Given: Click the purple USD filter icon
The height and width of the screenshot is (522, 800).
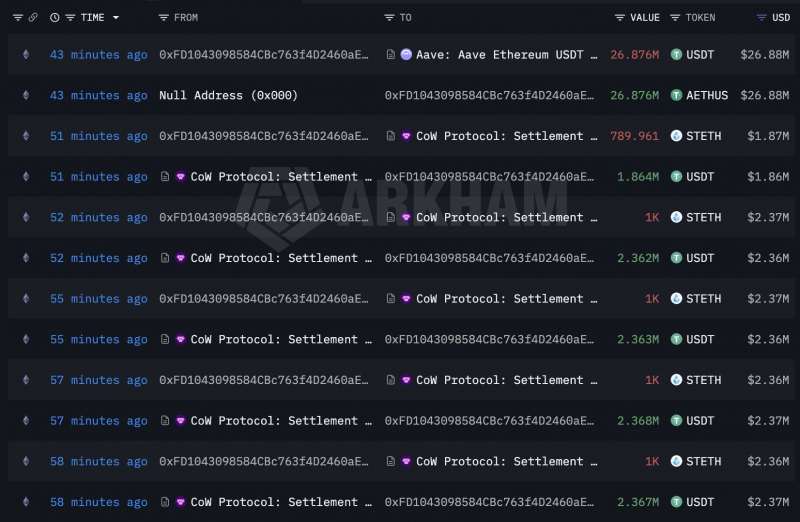Looking at the screenshot, I should click(761, 17).
